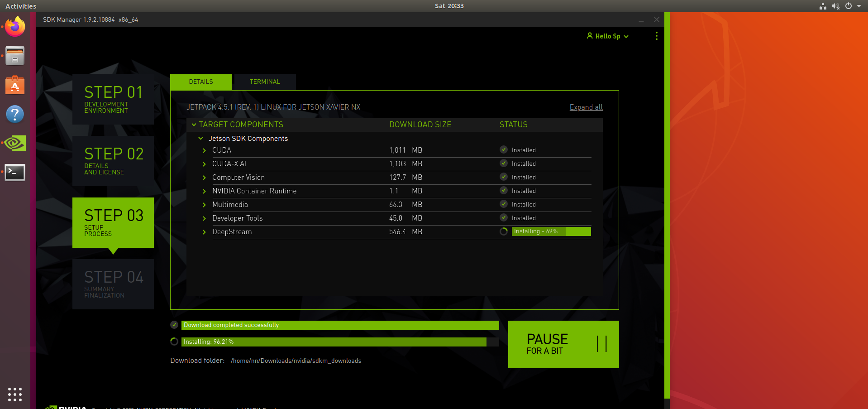Select the NVIDIA SDK Manager dock icon
Viewport: 868px width, 409px height.
(15, 143)
